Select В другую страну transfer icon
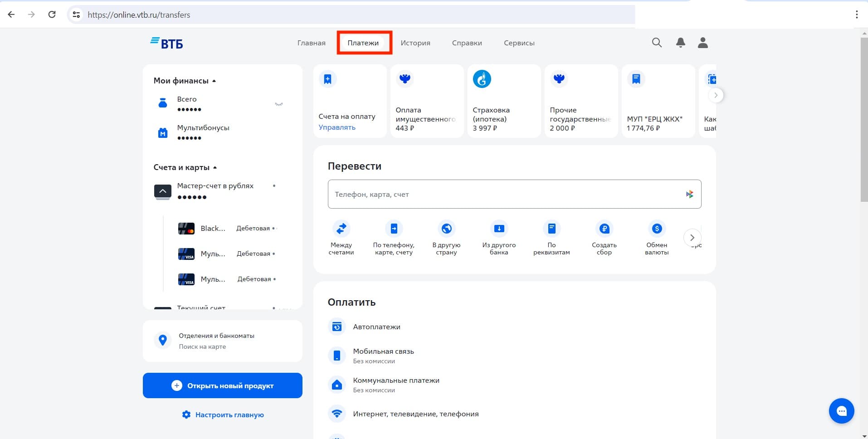Image resolution: width=868 pixels, height=439 pixels. tap(446, 229)
